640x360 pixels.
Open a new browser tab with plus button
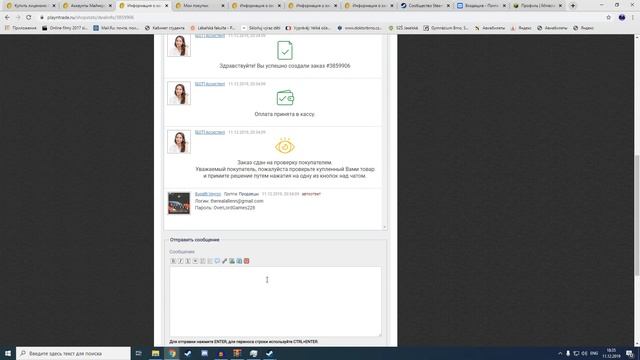[573, 6]
